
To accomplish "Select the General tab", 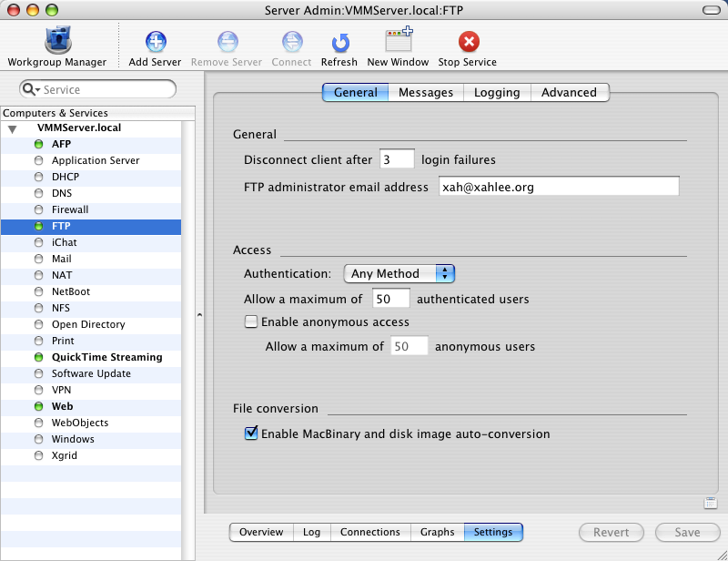I will point(356,93).
